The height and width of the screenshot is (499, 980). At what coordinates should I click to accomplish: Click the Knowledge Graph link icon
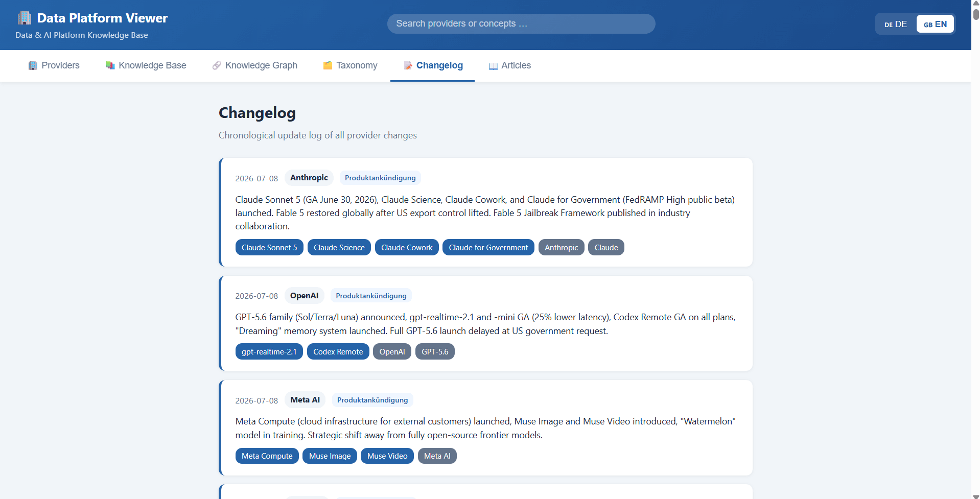click(217, 65)
